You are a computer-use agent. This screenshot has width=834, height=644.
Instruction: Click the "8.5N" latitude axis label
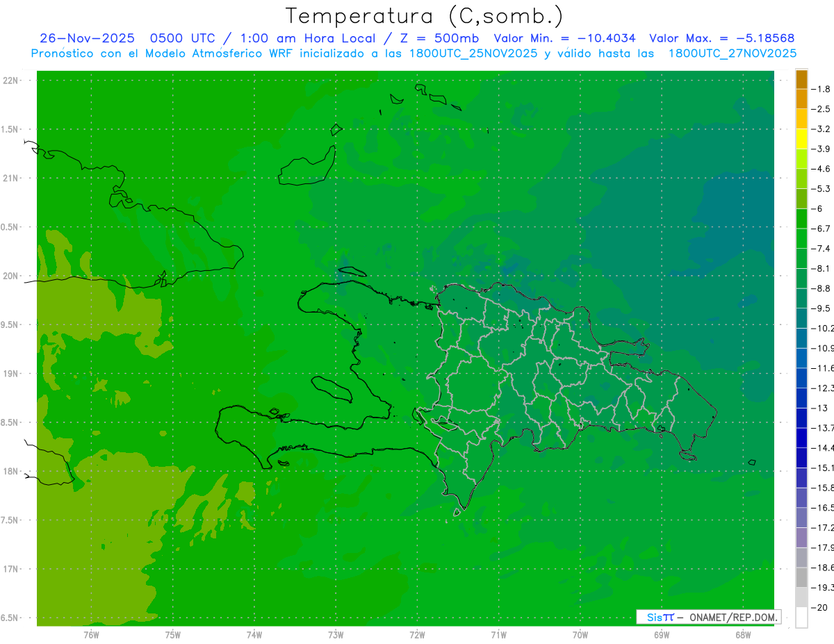(x=10, y=422)
